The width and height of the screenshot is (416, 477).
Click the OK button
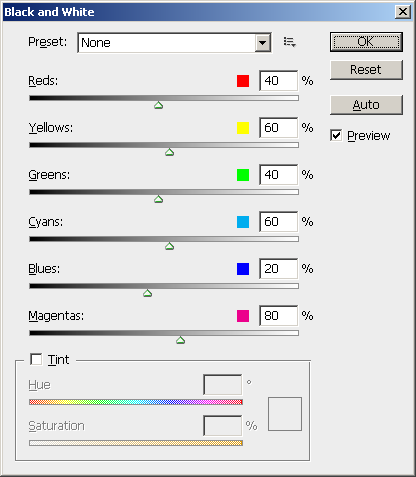tap(366, 42)
